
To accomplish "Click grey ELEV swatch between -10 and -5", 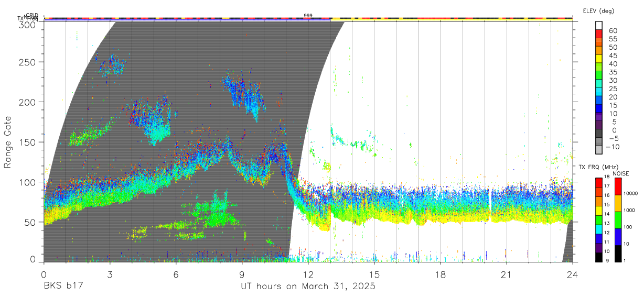I will pos(599,141).
